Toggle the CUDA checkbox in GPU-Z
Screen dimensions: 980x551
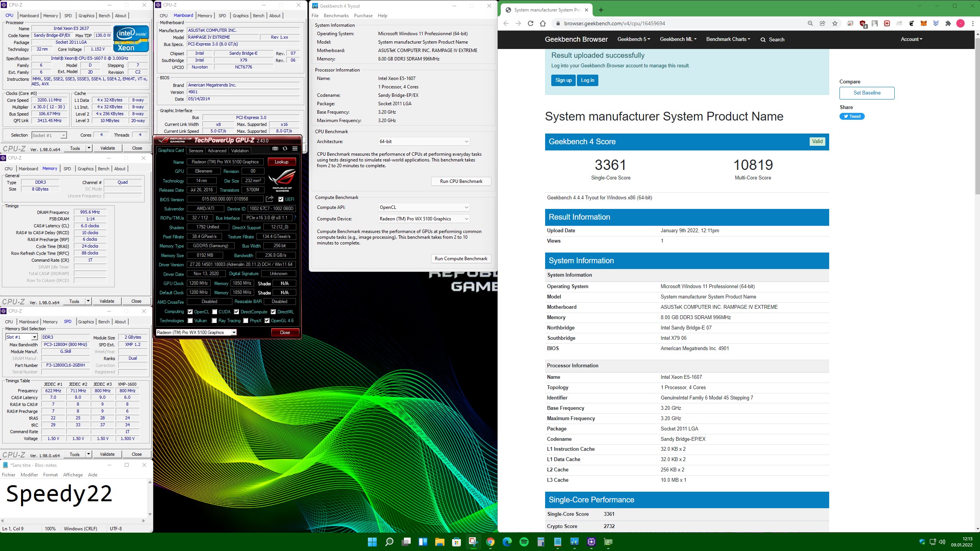coord(215,311)
